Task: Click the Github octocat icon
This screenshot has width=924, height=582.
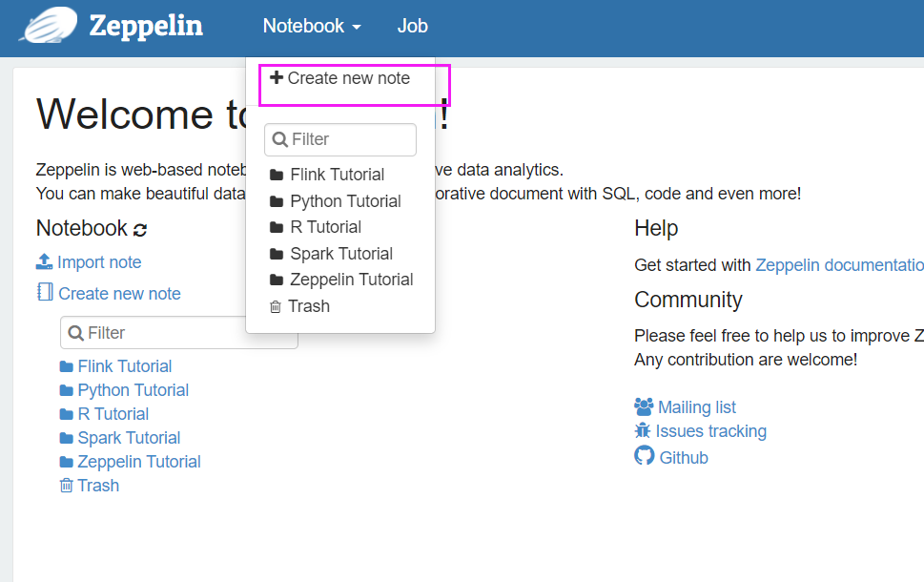Action: click(x=645, y=456)
